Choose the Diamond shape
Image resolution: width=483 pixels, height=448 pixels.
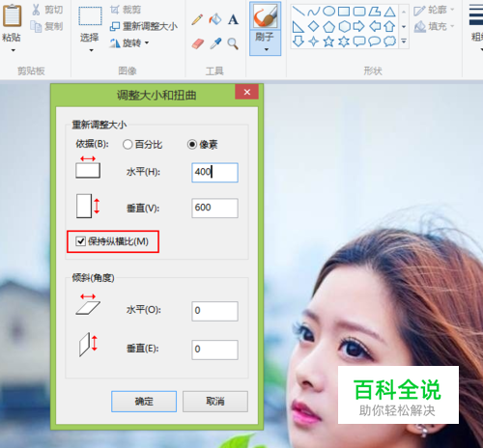pyautogui.click(x=313, y=26)
